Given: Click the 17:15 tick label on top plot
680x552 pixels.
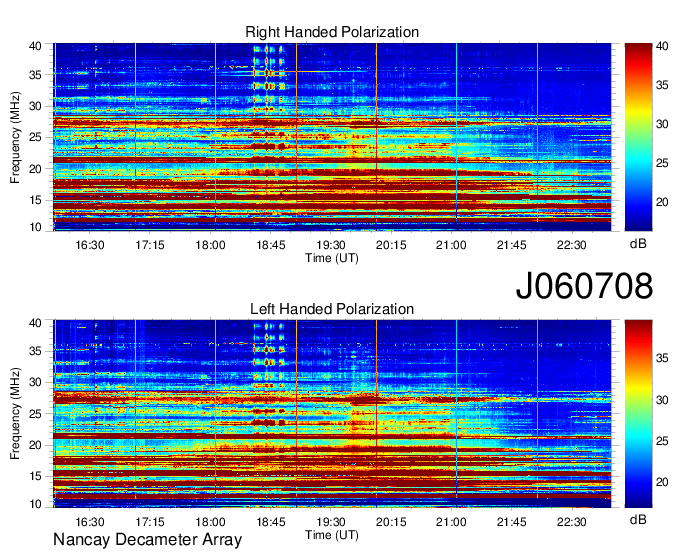Looking at the screenshot, I should pyautogui.click(x=150, y=245).
